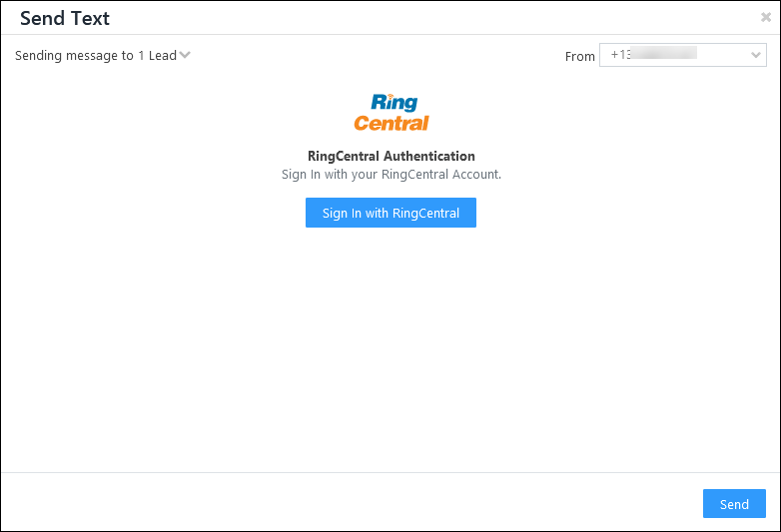Image resolution: width=781 pixels, height=532 pixels.
Task: Click the Sign In with RingCentral button
Action: [x=390, y=213]
